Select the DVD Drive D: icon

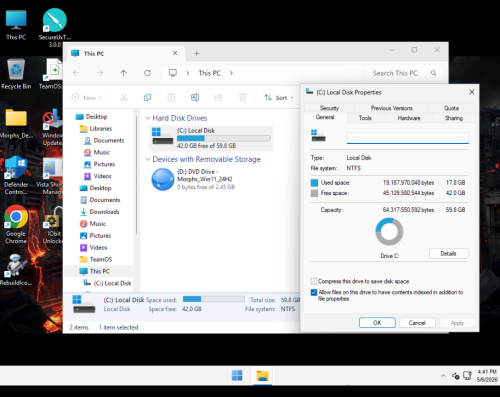coord(163,179)
